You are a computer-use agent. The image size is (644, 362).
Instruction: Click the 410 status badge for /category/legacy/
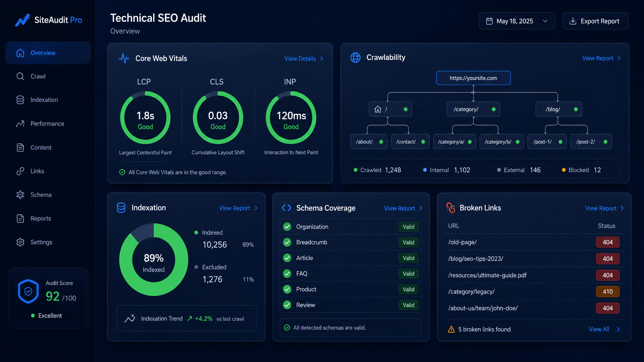(608, 292)
